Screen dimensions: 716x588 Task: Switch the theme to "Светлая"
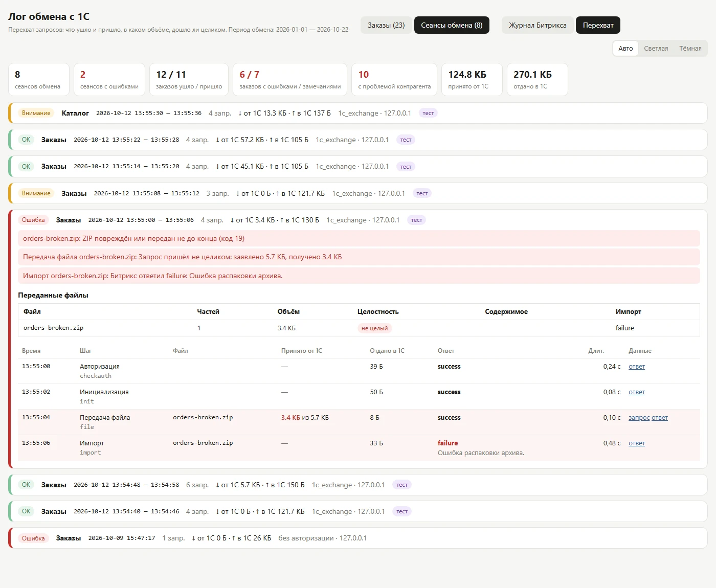pyautogui.click(x=656, y=49)
